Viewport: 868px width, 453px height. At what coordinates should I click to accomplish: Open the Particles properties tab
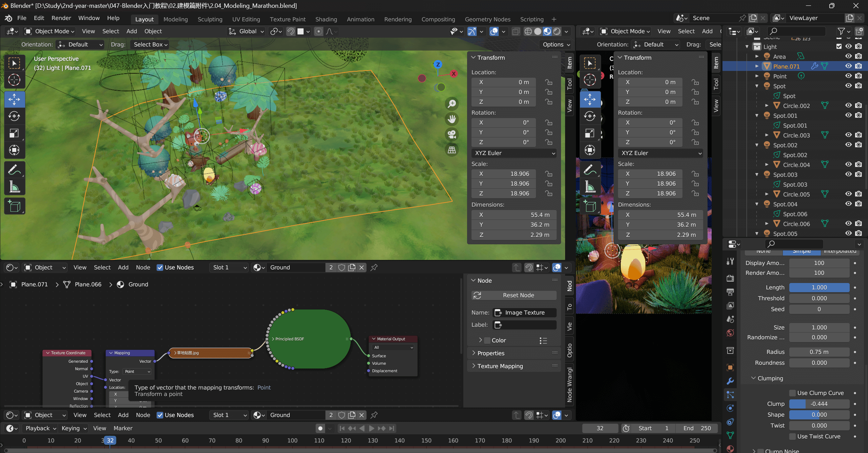pyautogui.click(x=730, y=395)
